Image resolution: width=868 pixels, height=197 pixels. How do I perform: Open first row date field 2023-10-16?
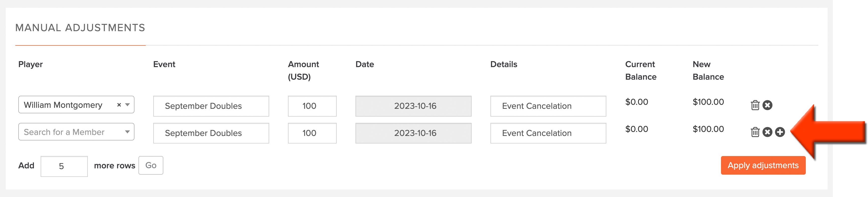click(413, 106)
